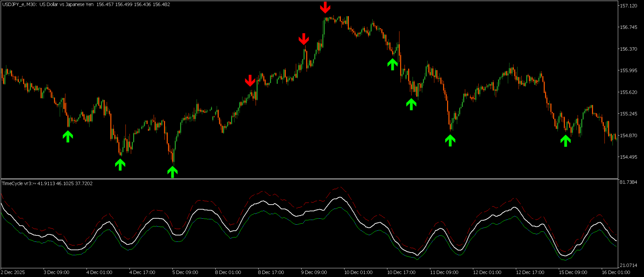Click the '10 Dec 17:00' time axis label
644x277 pixels.
(x=401, y=272)
